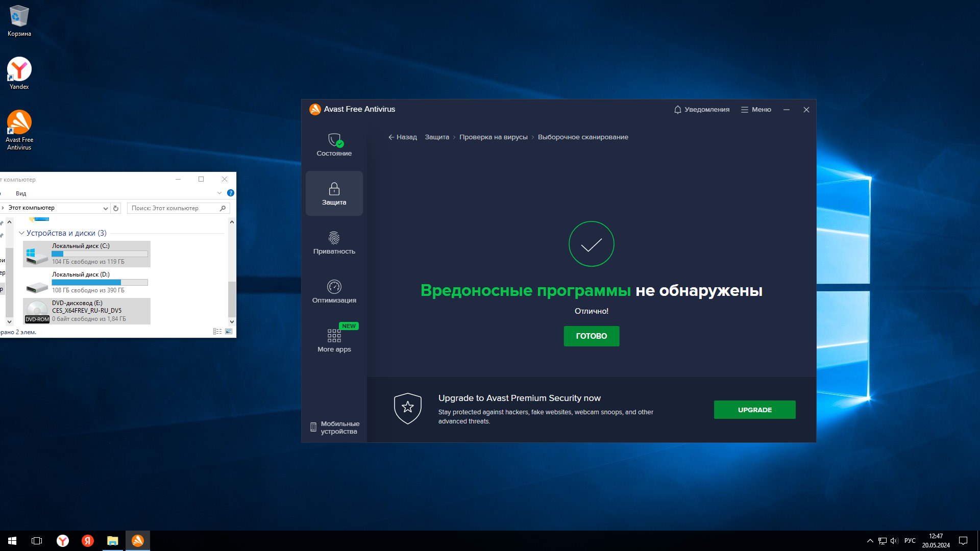This screenshot has height=551, width=980.
Task: Expand the Explorer ribbon chevron
Action: (219, 193)
